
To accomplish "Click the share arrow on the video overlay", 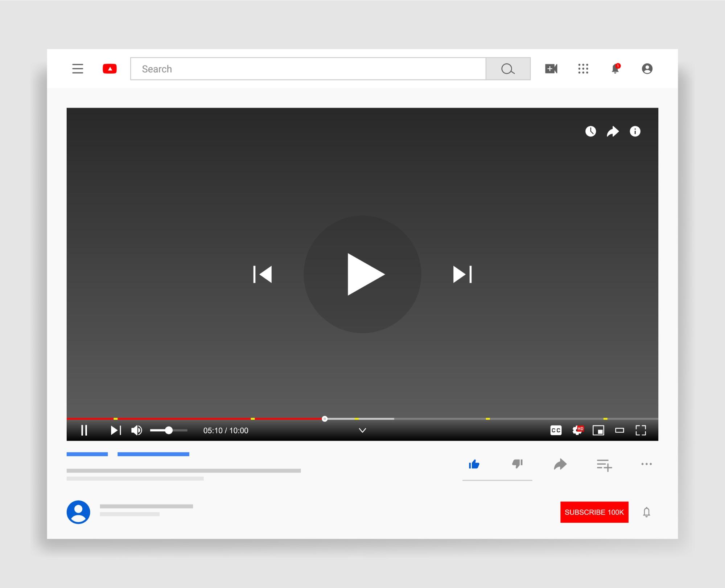I will pyautogui.click(x=613, y=131).
